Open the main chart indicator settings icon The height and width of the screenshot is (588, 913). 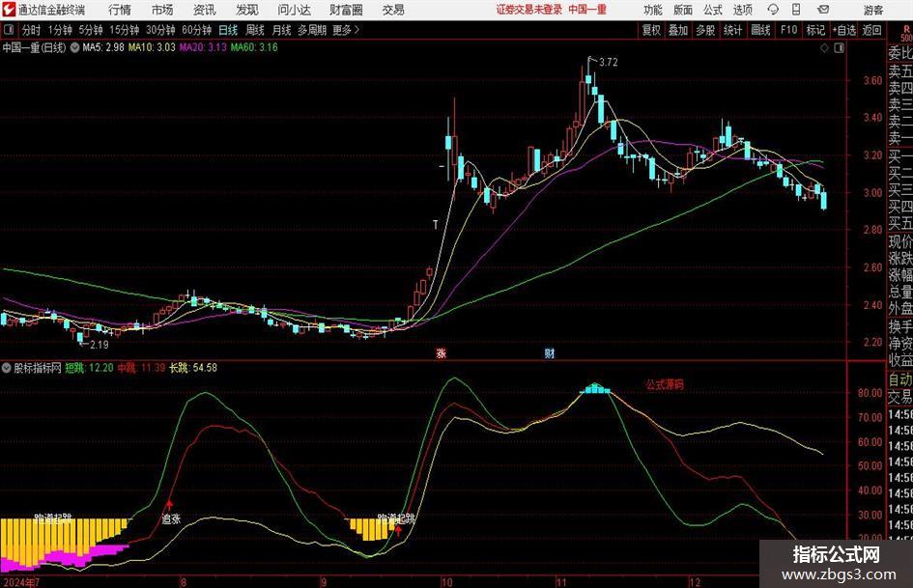click(74, 47)
